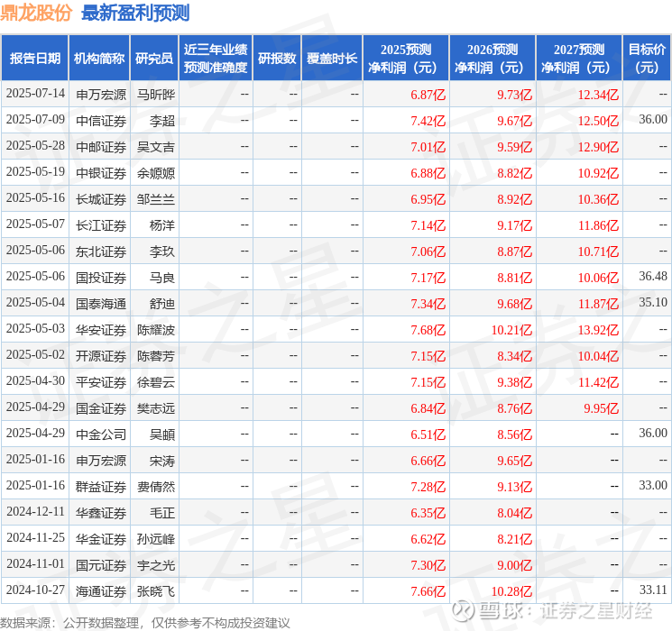Click 2025 forecast value 6.51亿
672x631 pixels.
coord(428,434)
